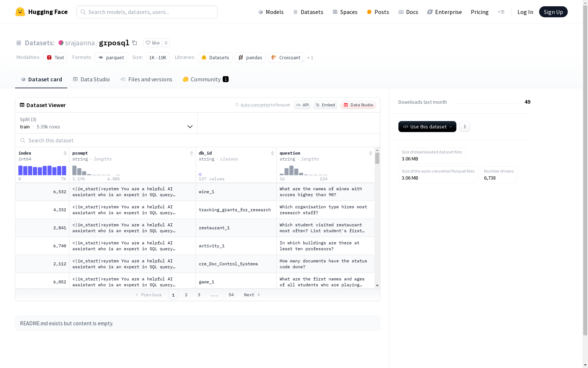The image size is (588, 368).
Task: Go to page 2 of the table
Action: click(x=186, y=295)
